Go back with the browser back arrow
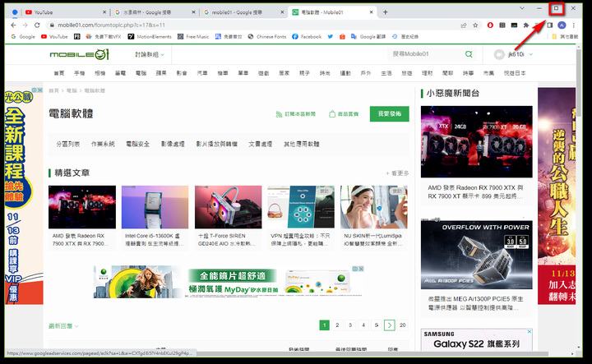Image resolution: width=592 pixels, height=364 pixels. click(14, 25)
